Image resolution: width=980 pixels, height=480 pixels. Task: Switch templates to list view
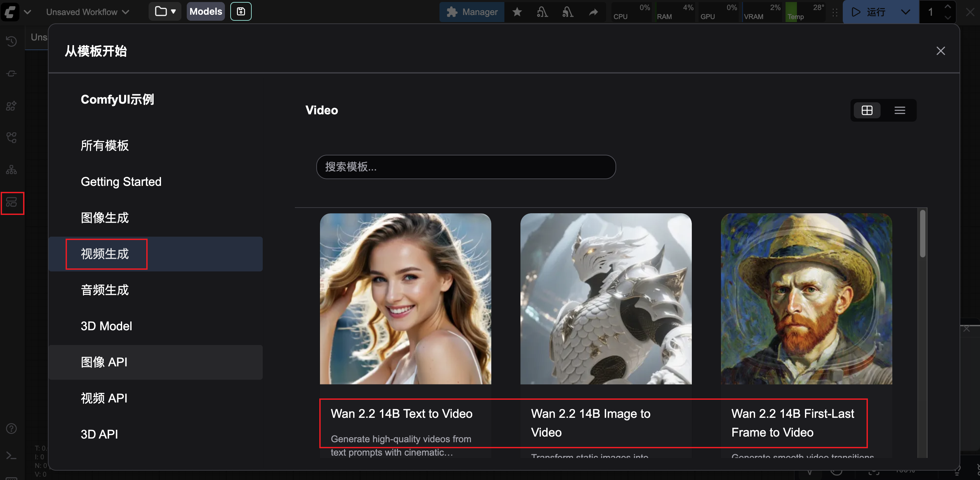coord(899,110)
